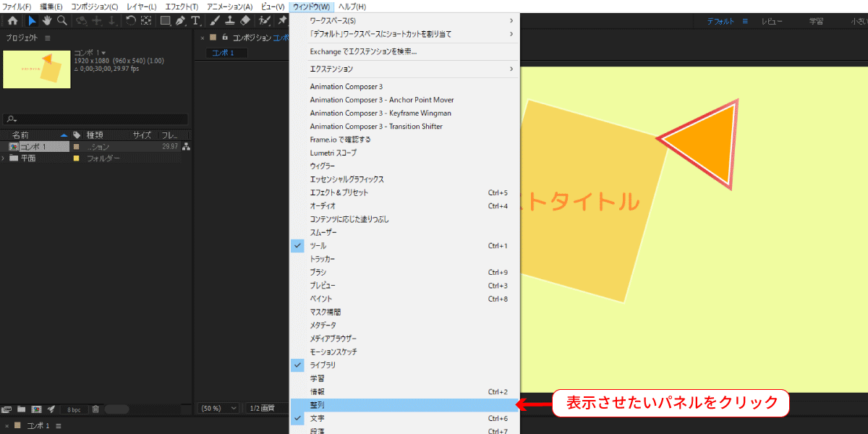Open the timeline コンポ 1 panel menu
Screen dimensions: 868x434
(x=59, y=426)
